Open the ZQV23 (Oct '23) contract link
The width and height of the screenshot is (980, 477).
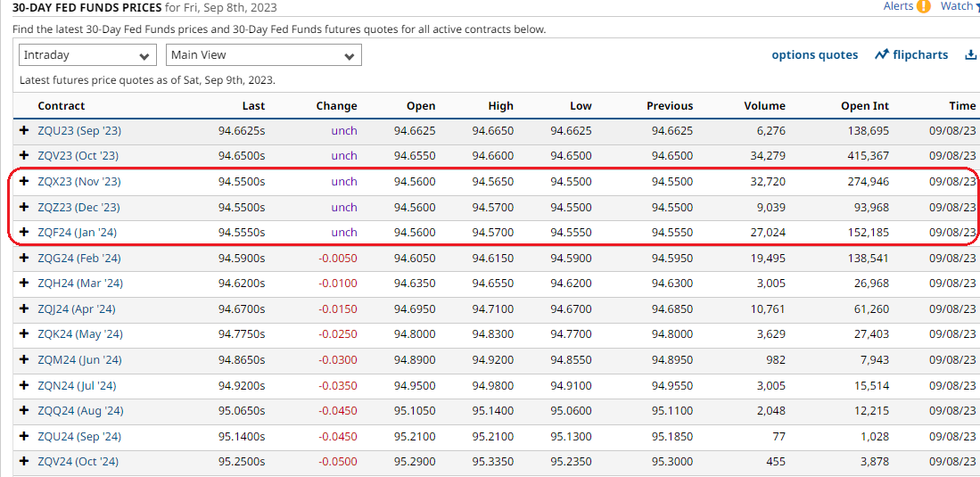78,156
